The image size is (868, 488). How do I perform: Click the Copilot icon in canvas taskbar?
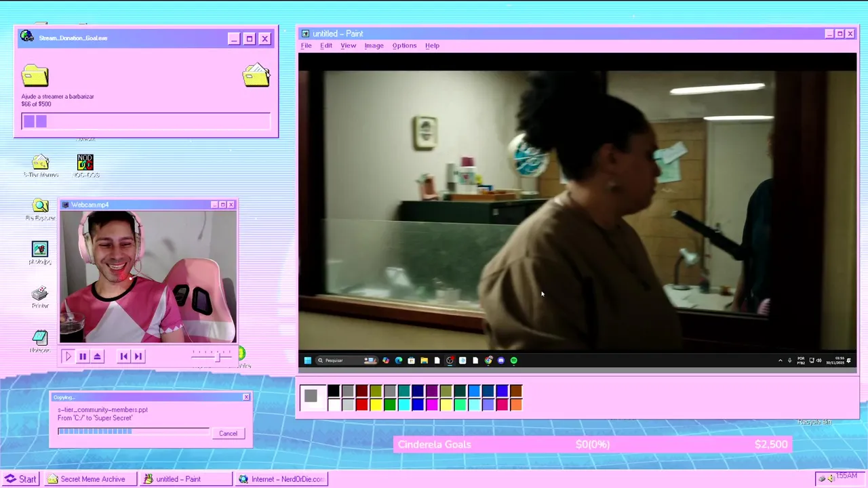pos(386,361)
